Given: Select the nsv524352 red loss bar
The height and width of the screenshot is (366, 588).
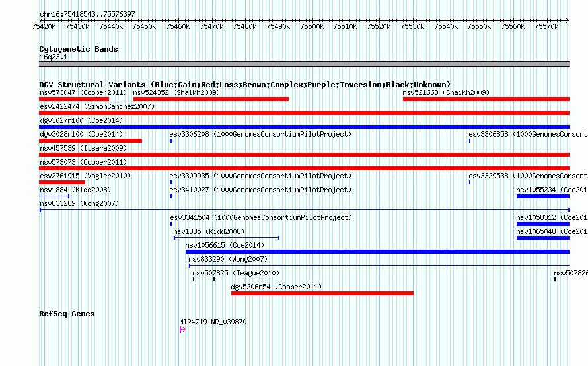Looking at the screenshot, I should (x=211, y=99).
